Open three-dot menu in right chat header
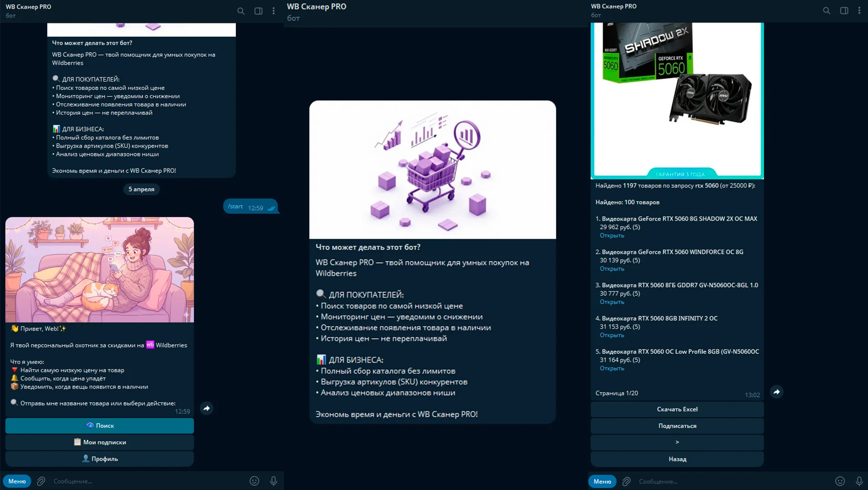Screen dimensions: 868x490 [859, 10]
